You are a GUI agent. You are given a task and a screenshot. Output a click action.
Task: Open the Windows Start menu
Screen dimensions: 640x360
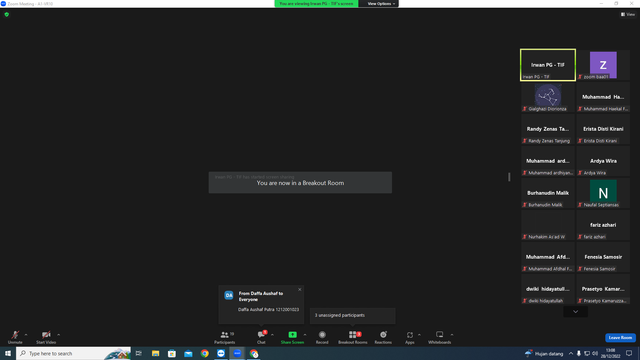tap(8, 353)
